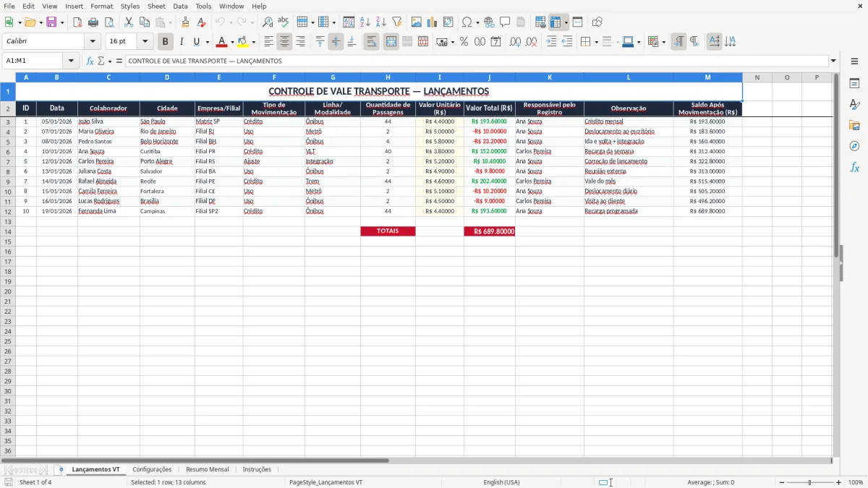Open Conditional Formatting dropdown arrow
The image size is (868, 488).
[x=664, y=42]
